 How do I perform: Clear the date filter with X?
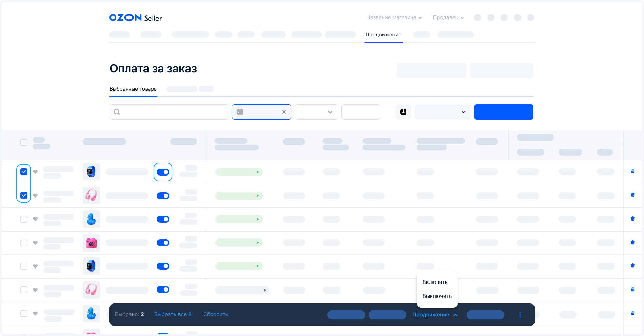pos(284,112)
